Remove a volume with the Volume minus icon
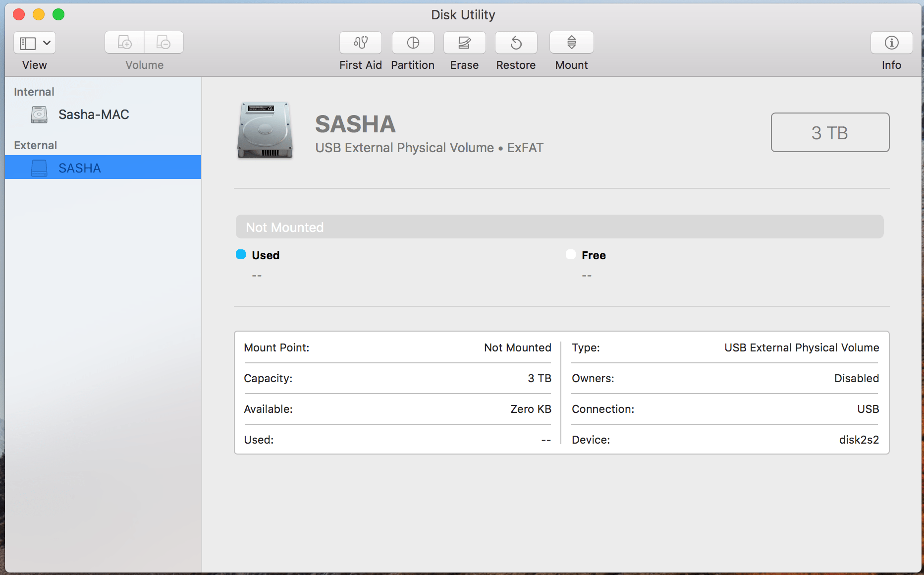Viewport: 924px width, 575px height. [x=163, y=42]
